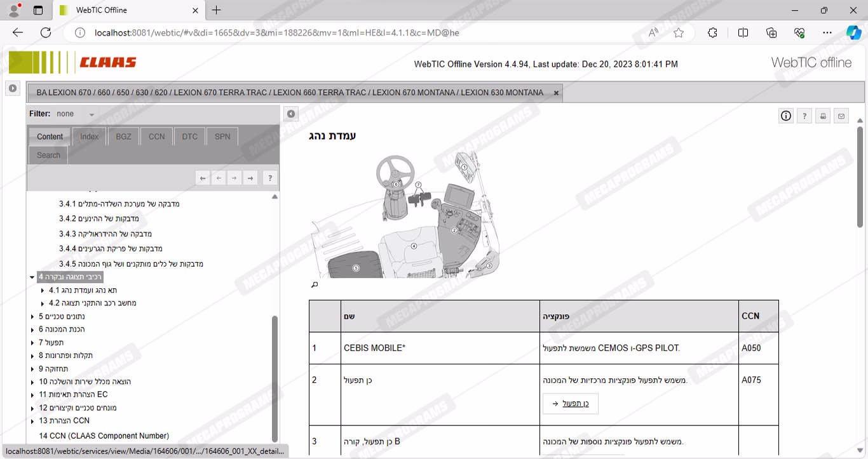Close the BA LEXION 670 document tab
868x459 pixels.
point(556,93)
